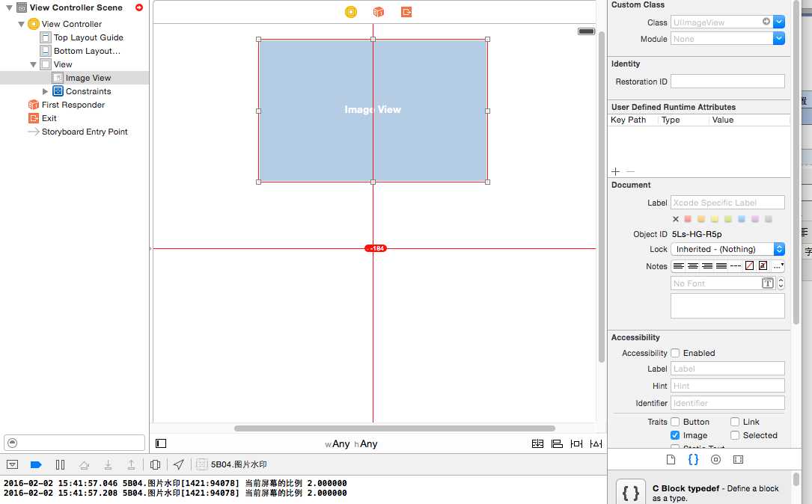
Task: Open the Align constraints popup
Action: pyautogui.click(x=557, y=443)
